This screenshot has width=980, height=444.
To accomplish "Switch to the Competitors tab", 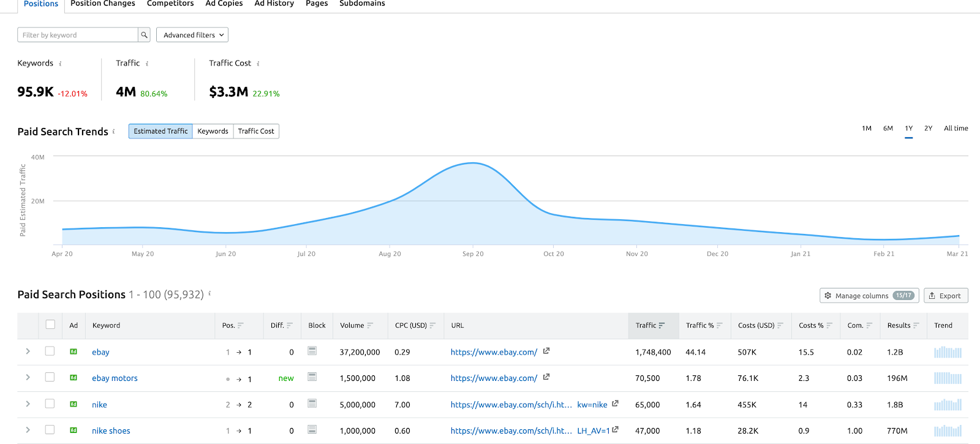I will pyautogui.click(x=170, y=4).
